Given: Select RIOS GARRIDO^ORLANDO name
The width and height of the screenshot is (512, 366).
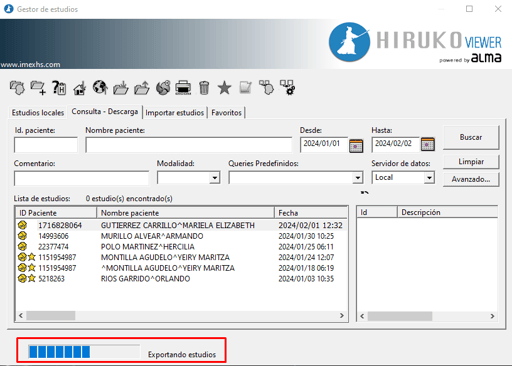Looking at the screenshot, I should click(x=145, y=279).
